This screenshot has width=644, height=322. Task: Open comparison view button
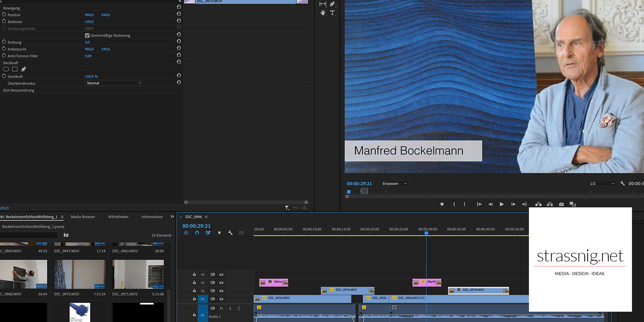click(x=572, y=204)
